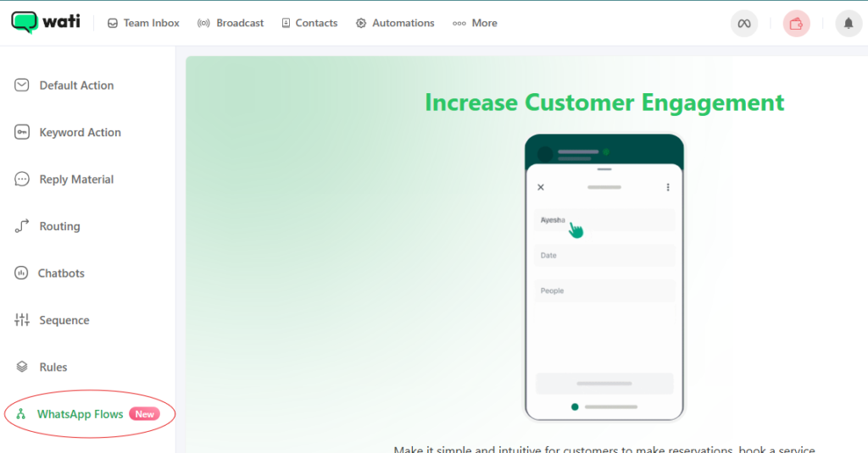Viewport: 868px width, 453px height.
Task: Click the Reply Material chat bubble icon
Action: pyautogui.click(x=21, y=180)
